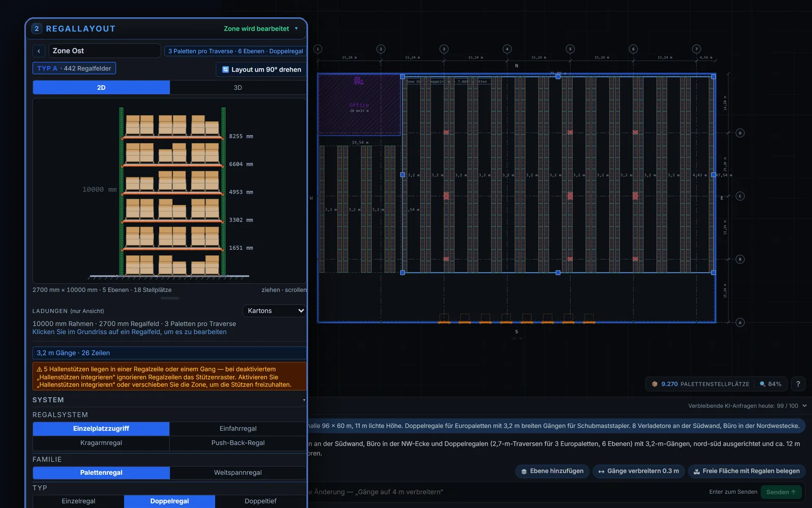Select Kragarmregal rack system
This screenshot has width=812, height=508.
(x=101, y=443)
